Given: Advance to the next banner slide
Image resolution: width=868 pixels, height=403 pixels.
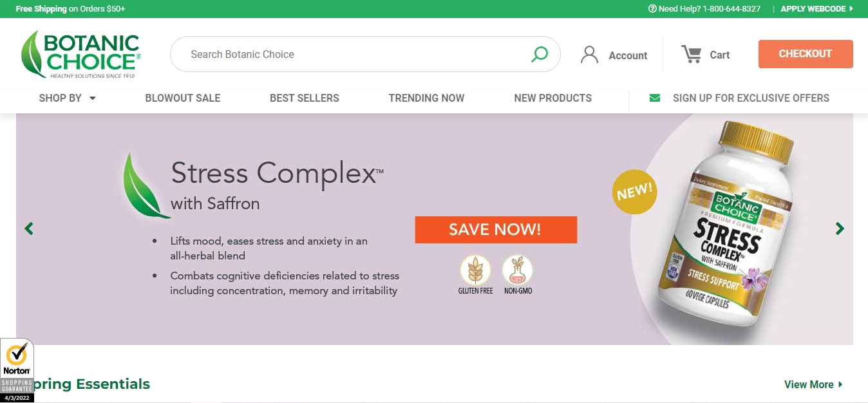Looking at the screenshot, I should coord(840,229).
